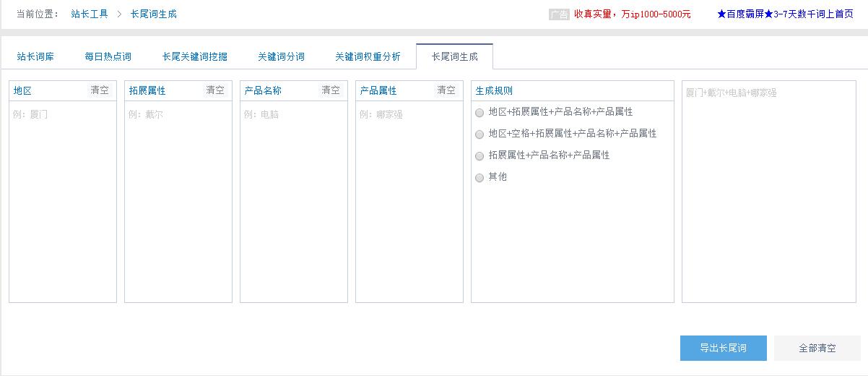Click the 生成规则 panel heading
Image resolution: width=868 pixels, height=376 pixels.
[x=494, y=90]
